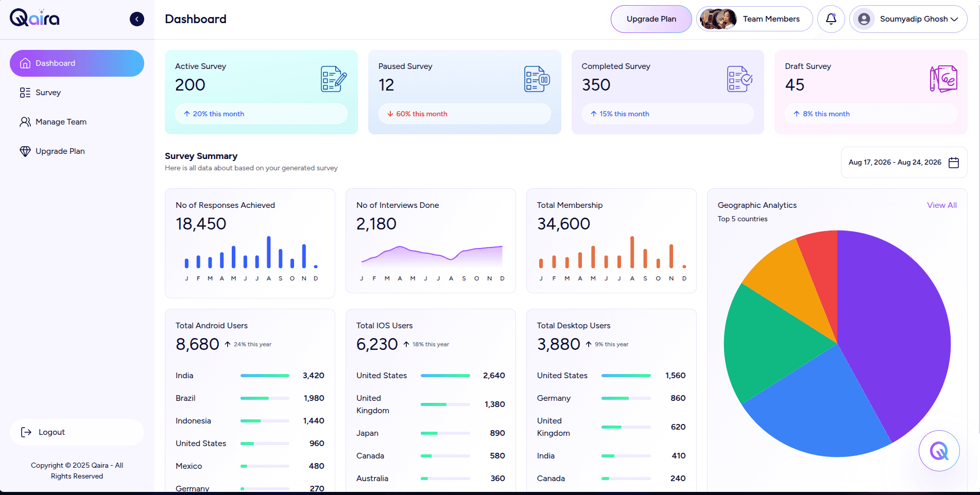Open the Aug 17 - Aug 24 date range picker

(x=904, y=163)
